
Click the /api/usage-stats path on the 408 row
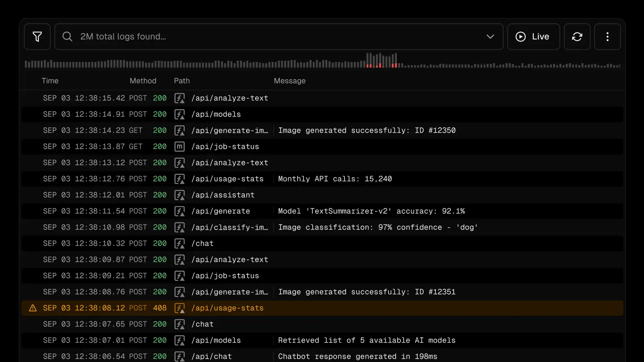point(228,308)
